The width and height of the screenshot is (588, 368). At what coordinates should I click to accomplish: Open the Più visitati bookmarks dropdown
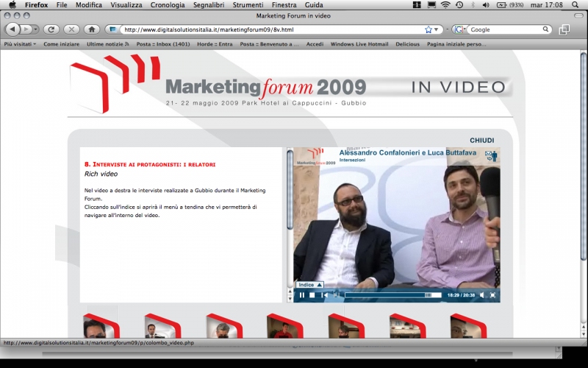click(x=20, y=44)
